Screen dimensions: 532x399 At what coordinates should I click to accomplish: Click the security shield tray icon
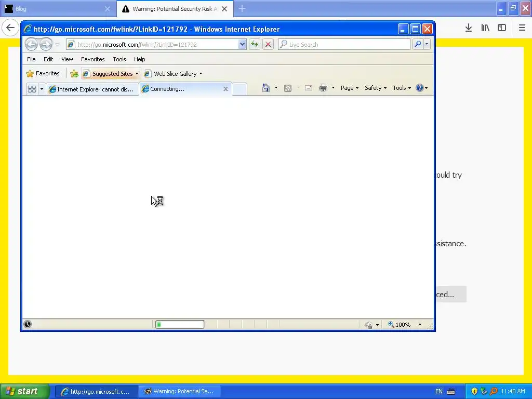pos(474,392)
